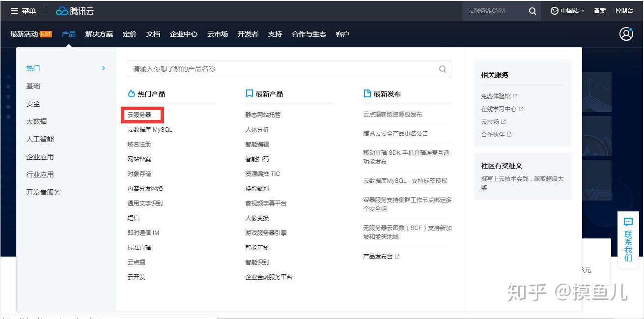Open 企业中心 in the navigation

pyautogui.click(x=184, y=34)
